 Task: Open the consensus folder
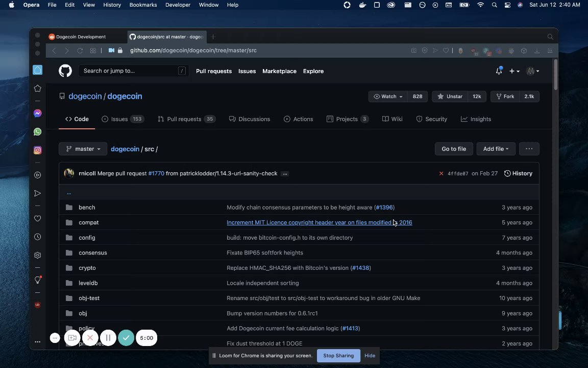tap(93, 252)
